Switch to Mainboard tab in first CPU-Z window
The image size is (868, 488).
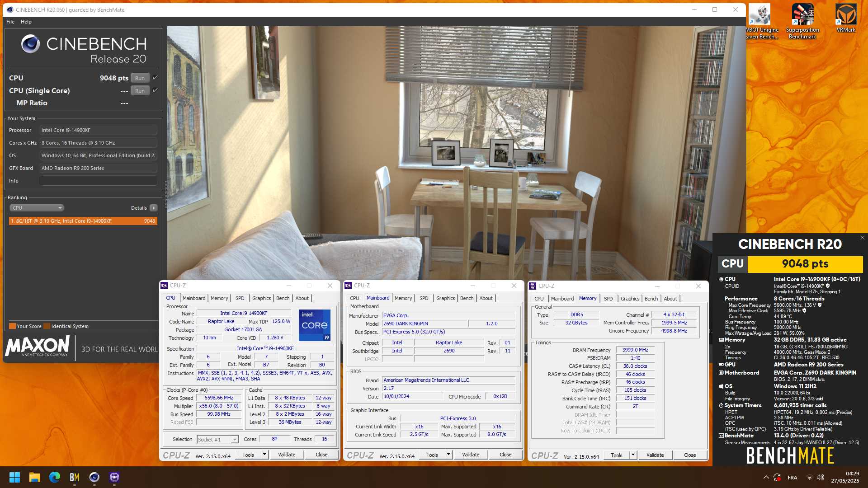tap(194, 298)
